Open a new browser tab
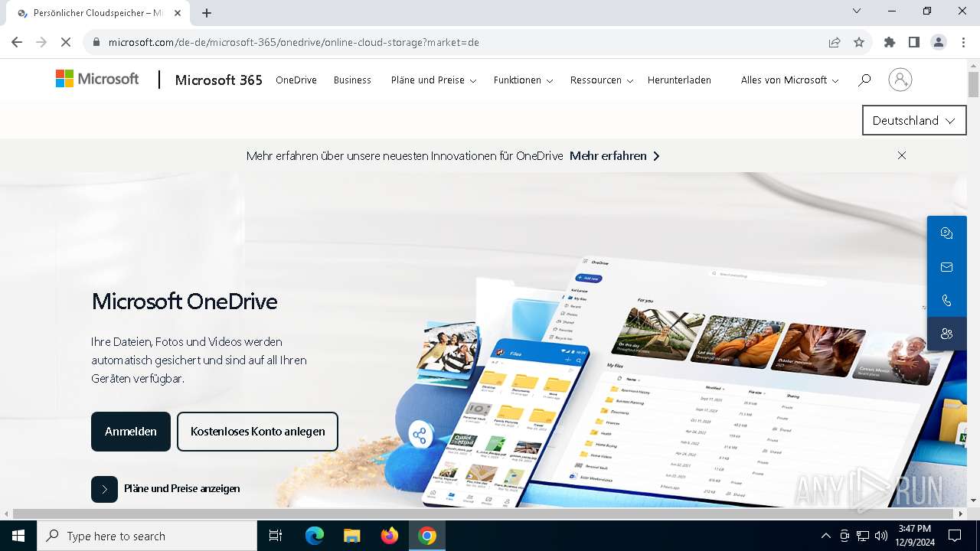 coord(207,13)
